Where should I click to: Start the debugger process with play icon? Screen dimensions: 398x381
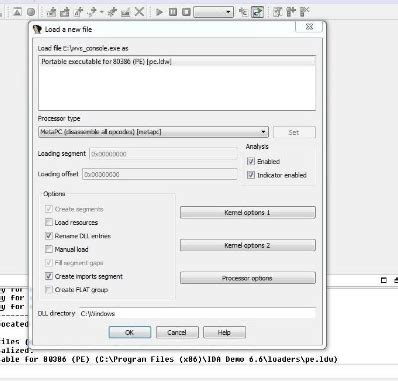[159, 12]
